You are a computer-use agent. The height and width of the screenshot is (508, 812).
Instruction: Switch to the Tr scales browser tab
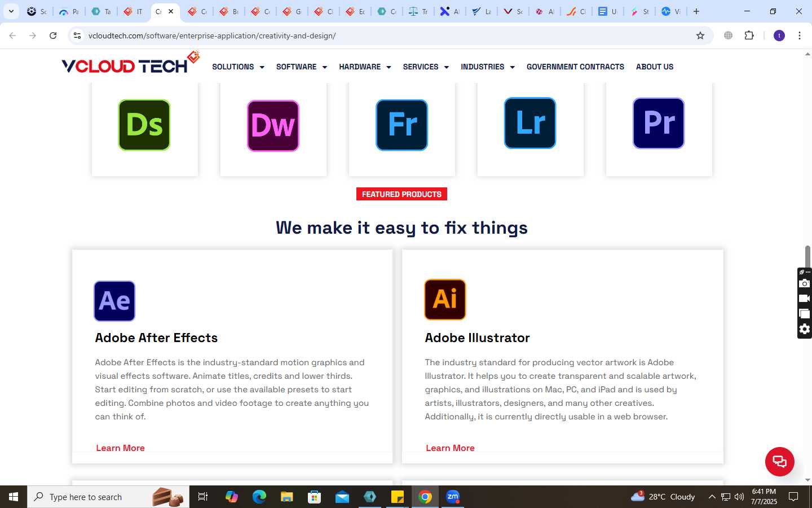418,11
